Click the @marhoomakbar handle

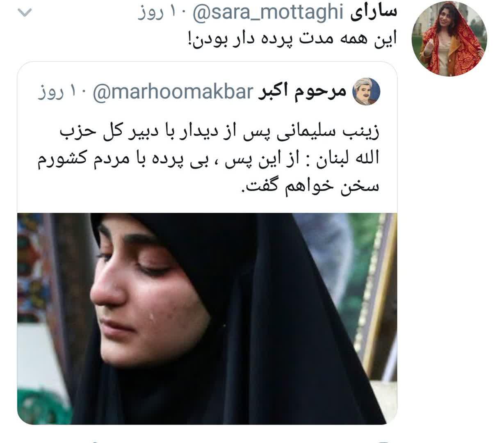(x=173, y=92)
